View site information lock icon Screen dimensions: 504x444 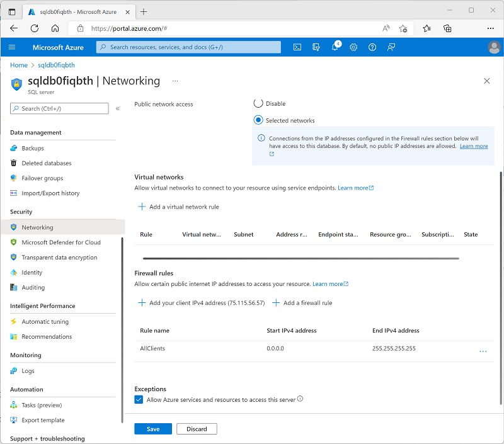(x=81, y=28)
